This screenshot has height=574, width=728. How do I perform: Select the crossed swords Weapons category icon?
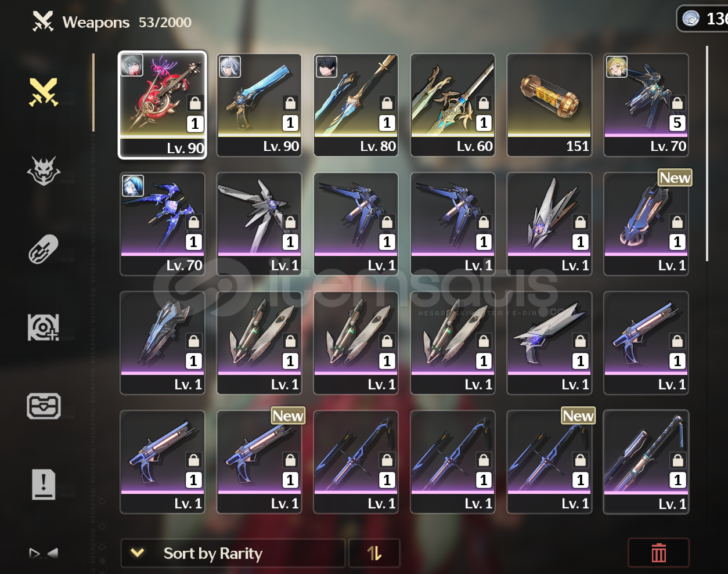coord(44,92)
